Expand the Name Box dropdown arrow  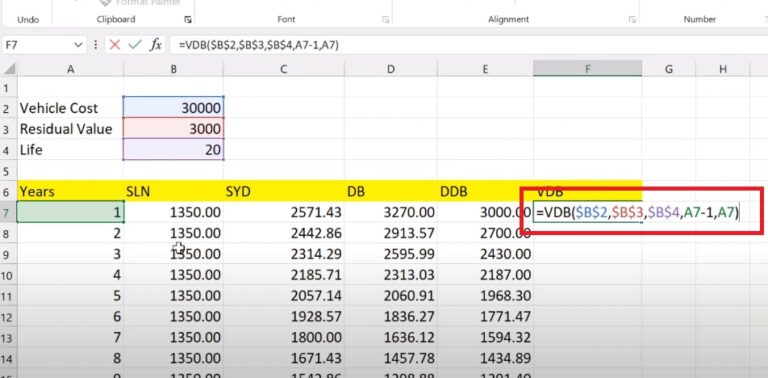[78, 45]
